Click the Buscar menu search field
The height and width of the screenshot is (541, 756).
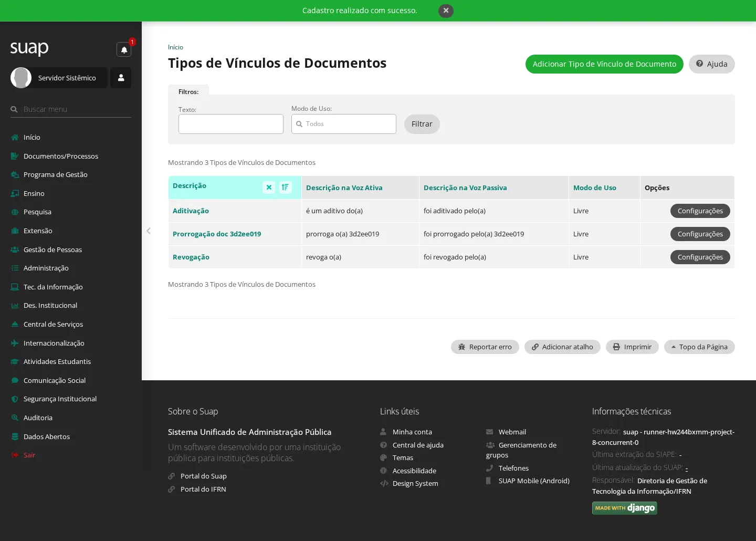(x=71, y=109)
